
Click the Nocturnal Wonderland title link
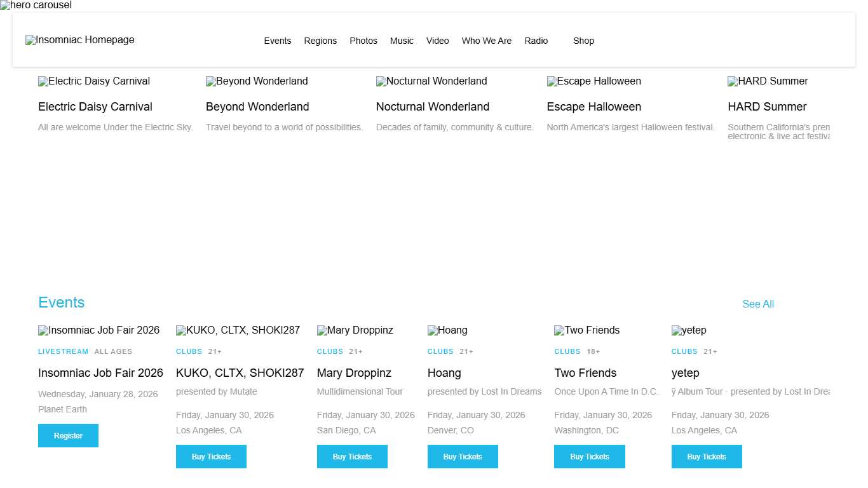[433, 107]
